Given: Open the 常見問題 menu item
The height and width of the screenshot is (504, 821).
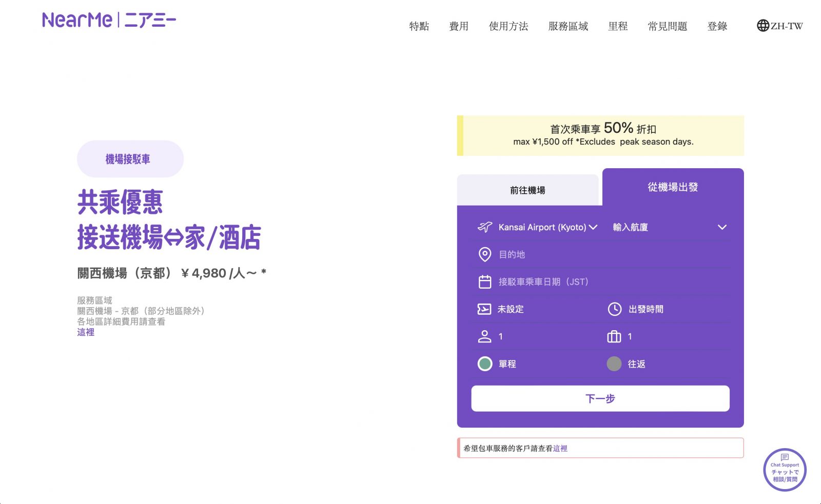Looking at the screenshot, I should [x=667, y=26].
